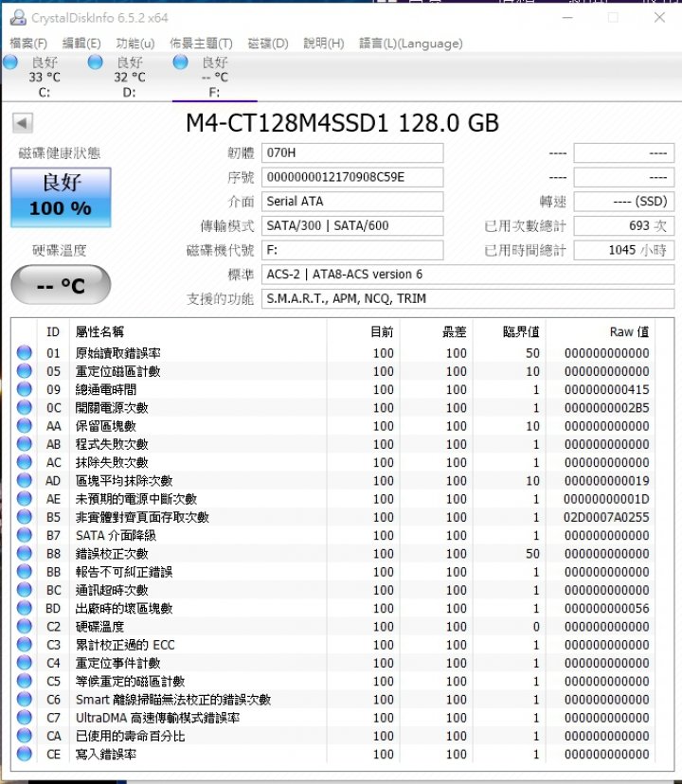This screenshot has height=784, width=682.
Task: Open the 磁碟(D) menu
Action: click(x=268, y=44)
